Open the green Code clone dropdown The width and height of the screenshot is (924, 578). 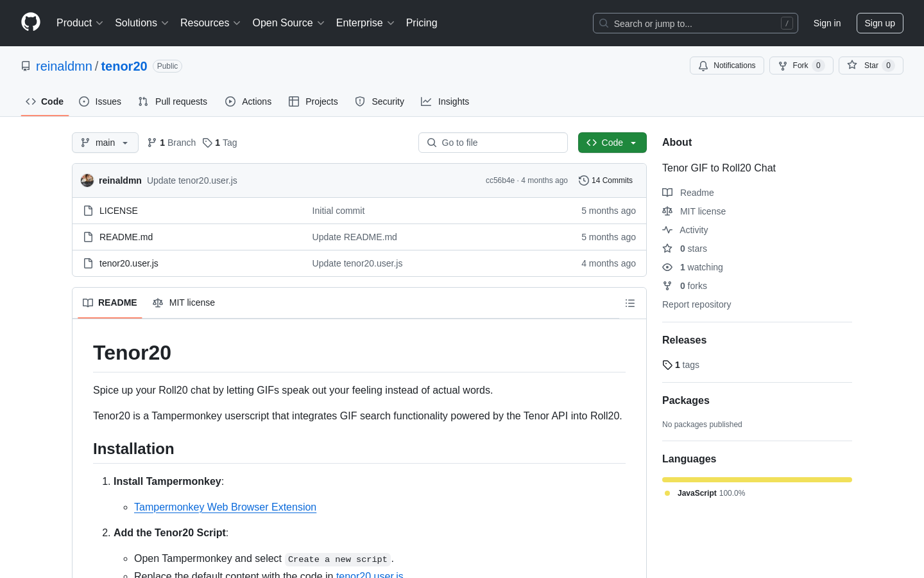click(612, 143)
